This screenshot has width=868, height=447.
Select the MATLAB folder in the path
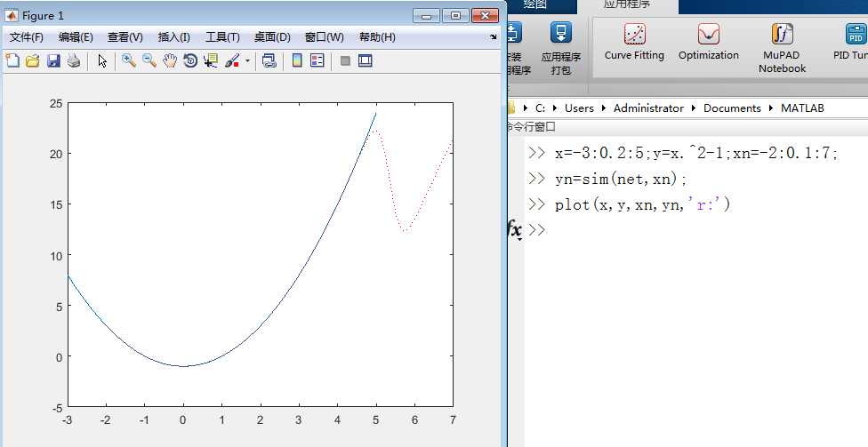tap(802, 108)
